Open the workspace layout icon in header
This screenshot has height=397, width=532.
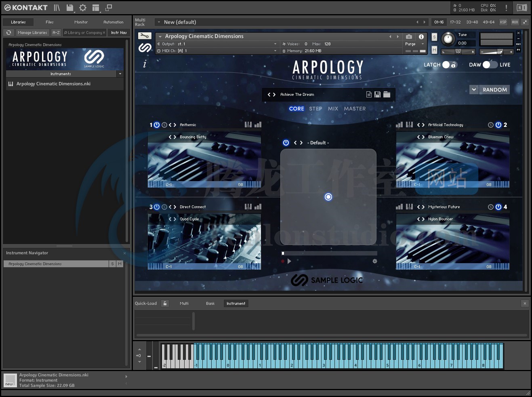96,8
